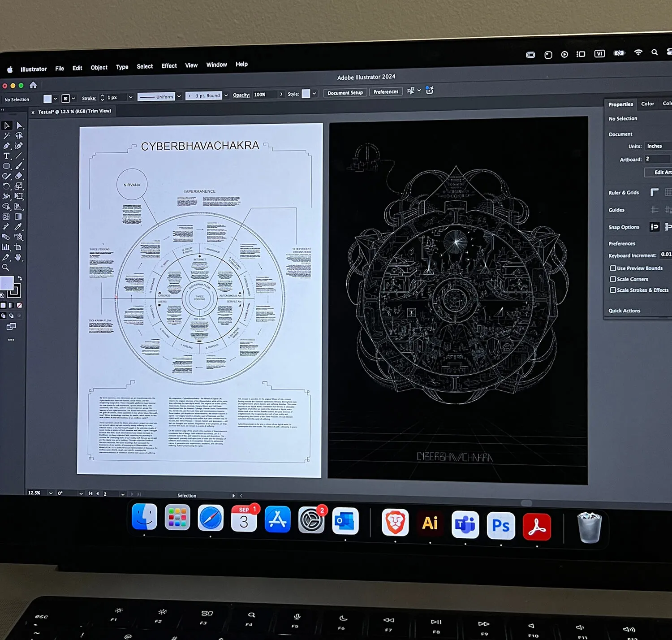Click Swap Fill and Stroke arrows
The height and width of the screenshot is (640, 672).
click(20, 278)
